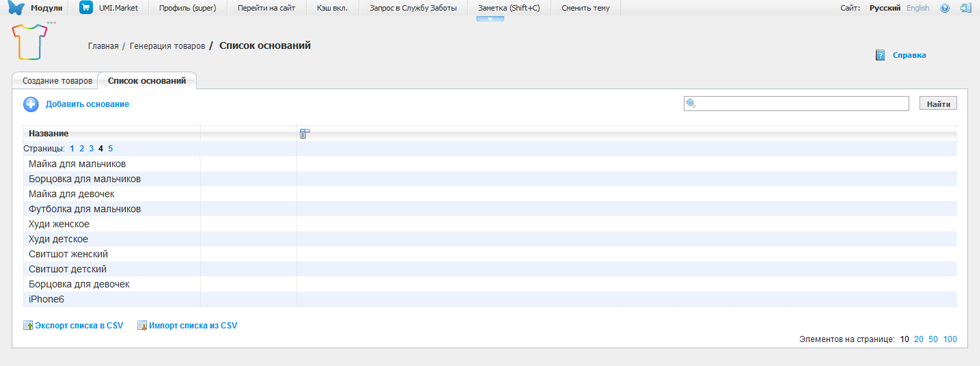Show 100 elements per page

point(950,339)
